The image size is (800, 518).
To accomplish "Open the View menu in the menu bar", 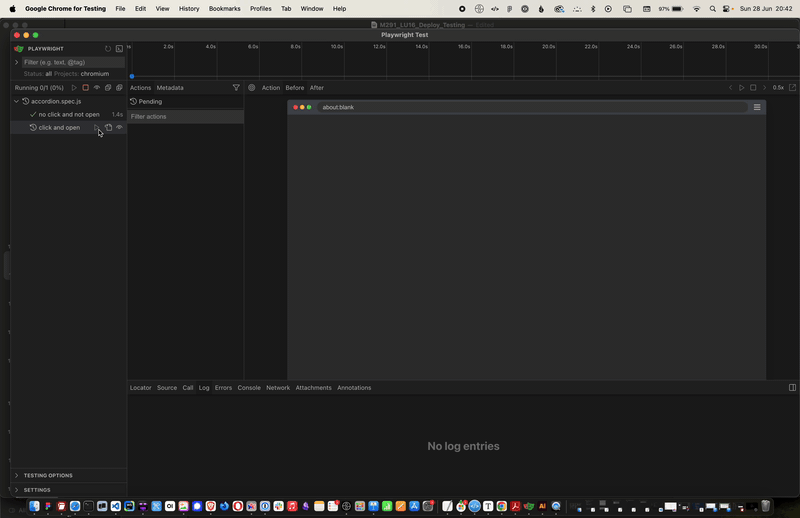I will pos(162,9).
